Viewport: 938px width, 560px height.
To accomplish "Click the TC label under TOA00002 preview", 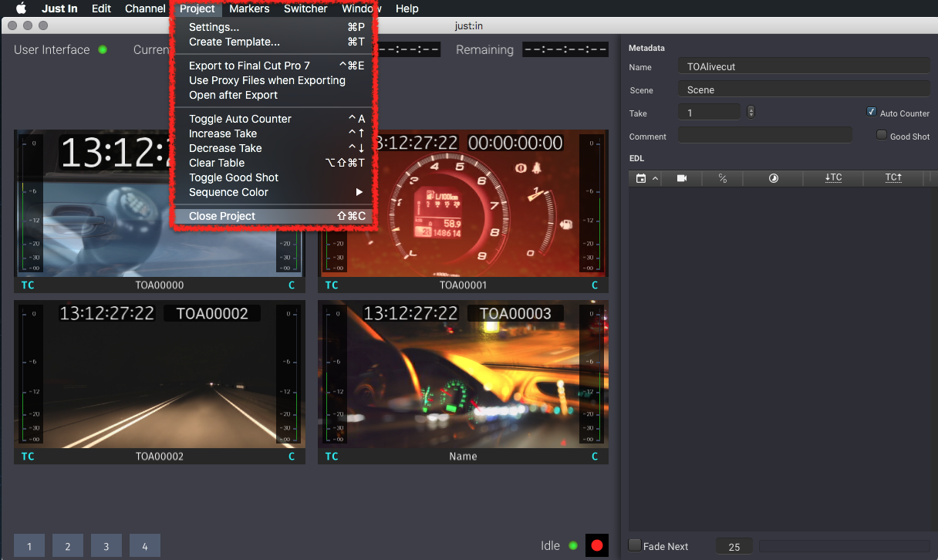I will pyautogui.click(x=28, y=456).
